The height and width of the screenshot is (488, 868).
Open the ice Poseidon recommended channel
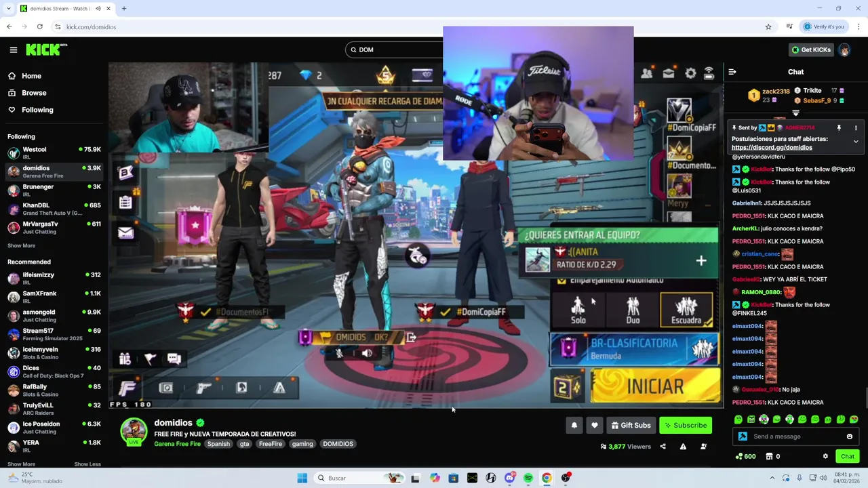pos(54,427)
